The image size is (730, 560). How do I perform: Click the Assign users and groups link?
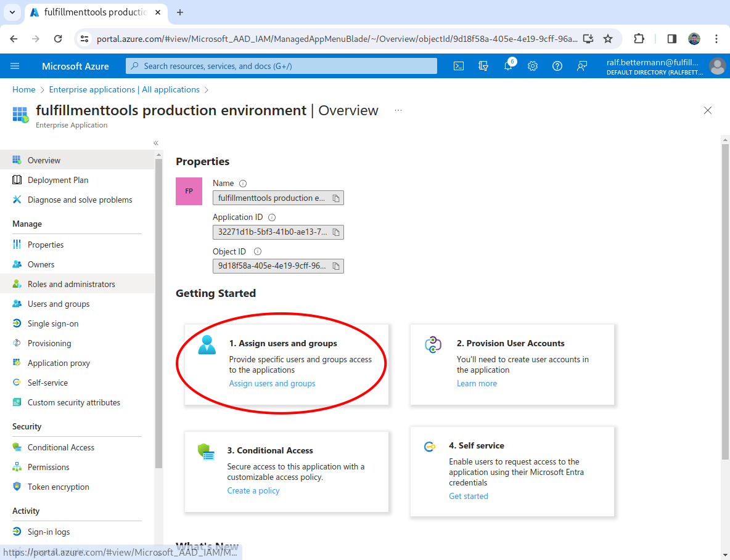(x=272, y=383)
